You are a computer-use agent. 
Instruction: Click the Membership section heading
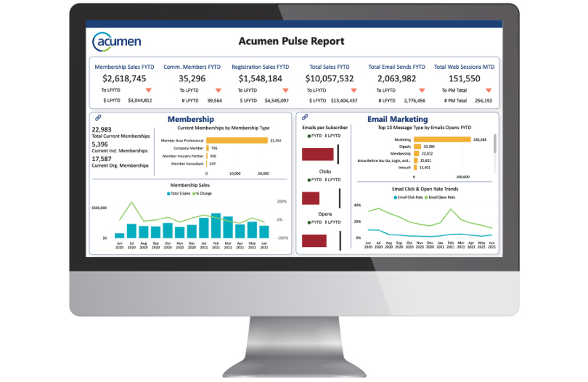(190, 119)
